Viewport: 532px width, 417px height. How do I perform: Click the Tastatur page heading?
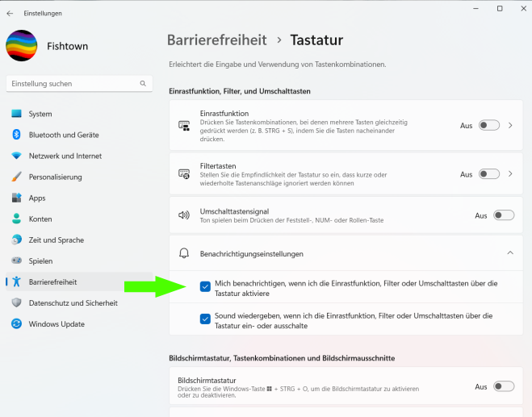[316, 40]
